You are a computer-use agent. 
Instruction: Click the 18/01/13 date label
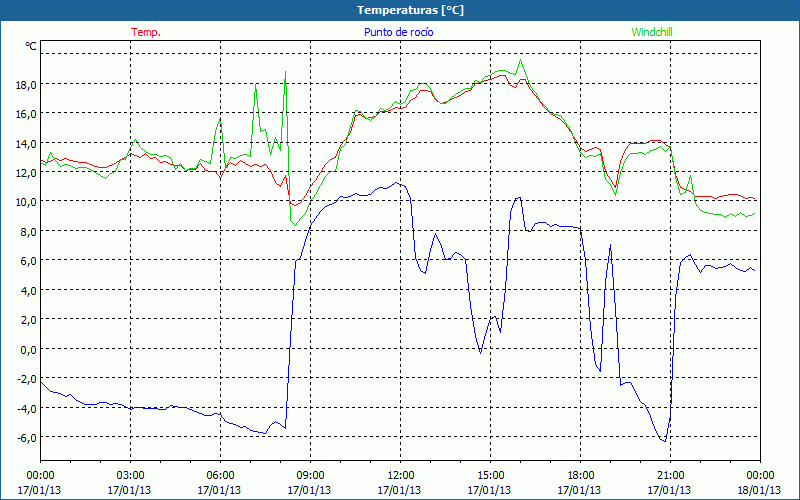pyautogui.click(x=760, y=490)
